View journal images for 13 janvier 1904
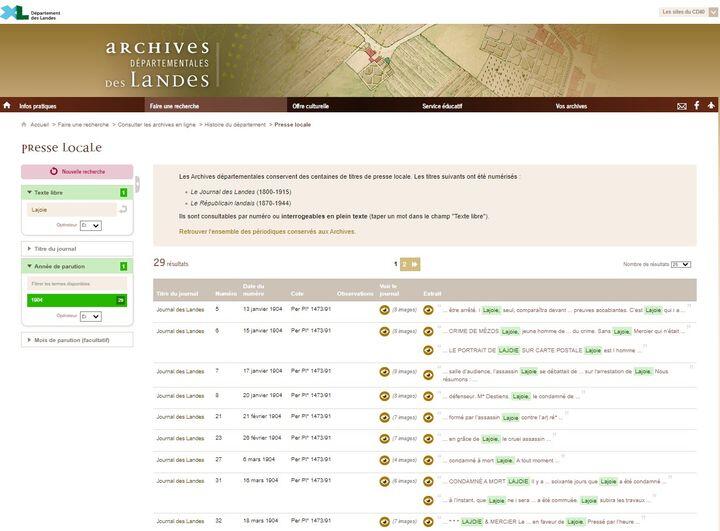This screenshot has width=720, height=531. click(x=384, y=310)
